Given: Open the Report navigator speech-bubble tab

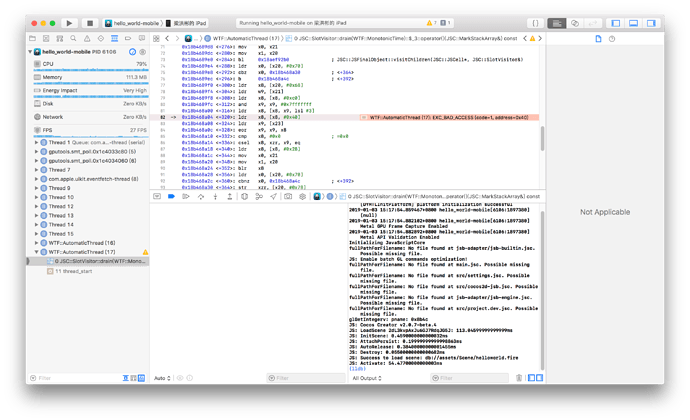Looking at the screenshot, I should 142,38.
